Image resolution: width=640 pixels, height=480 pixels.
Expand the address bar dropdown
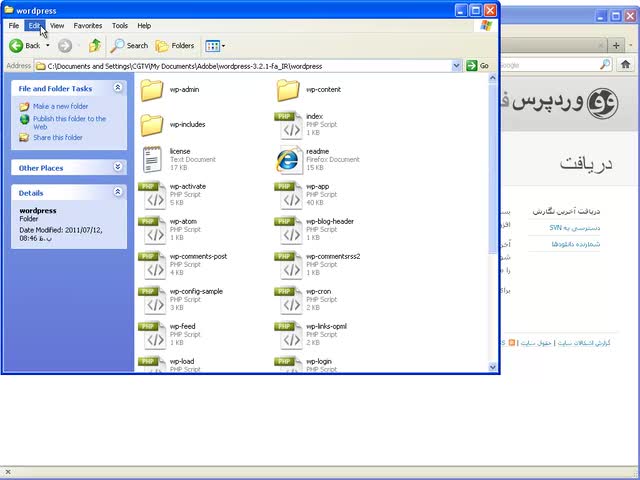click(456, 66)
